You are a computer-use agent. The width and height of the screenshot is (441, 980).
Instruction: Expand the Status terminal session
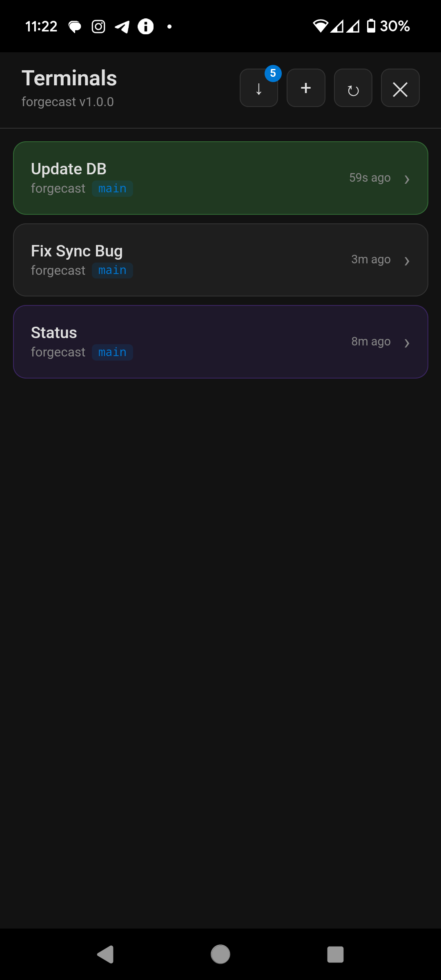coord(407,343)
